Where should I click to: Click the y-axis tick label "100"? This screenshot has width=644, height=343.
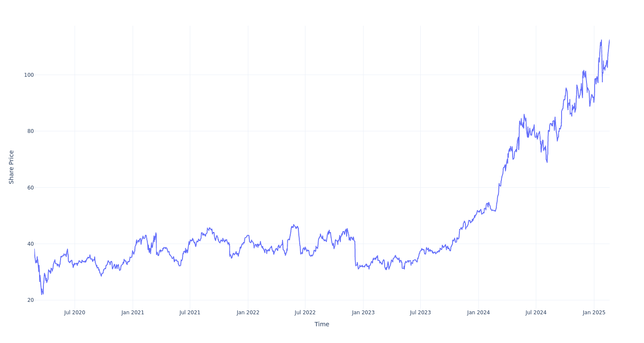tap(29, 75)
